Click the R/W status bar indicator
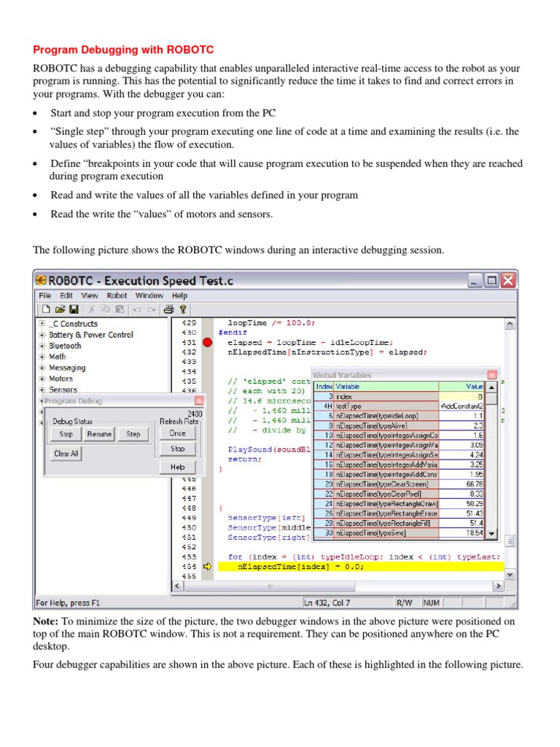 coord(404,603)
